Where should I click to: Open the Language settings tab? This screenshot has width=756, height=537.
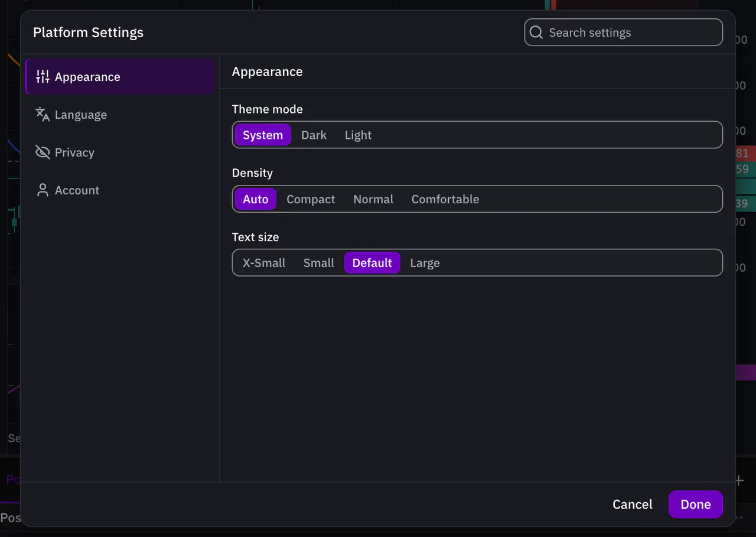[120, 115]
